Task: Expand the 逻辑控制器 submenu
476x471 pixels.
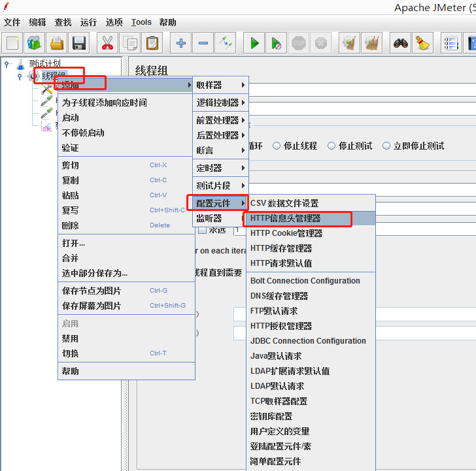Action: point(221,103)
